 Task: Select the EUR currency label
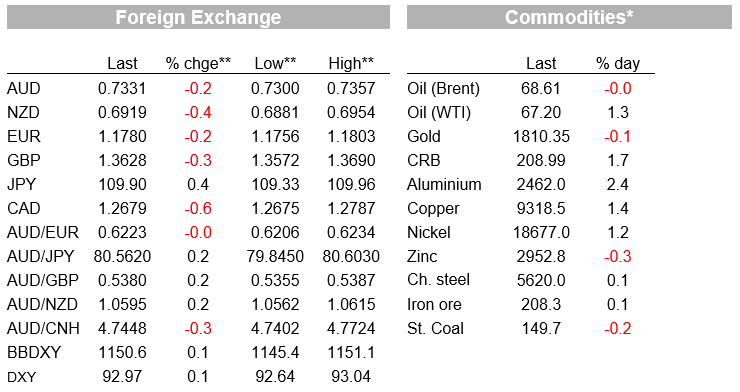[24, 136]
